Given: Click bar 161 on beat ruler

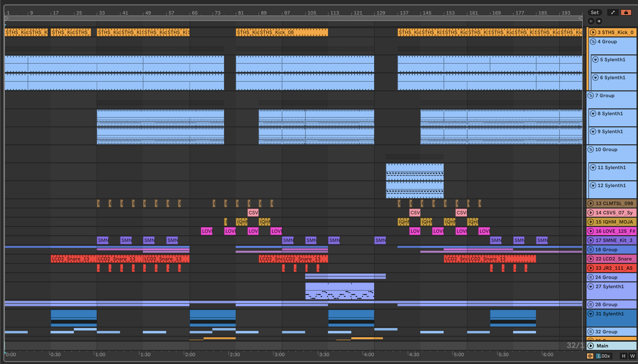Looking at the screenshot, I should tap(473, 13).
